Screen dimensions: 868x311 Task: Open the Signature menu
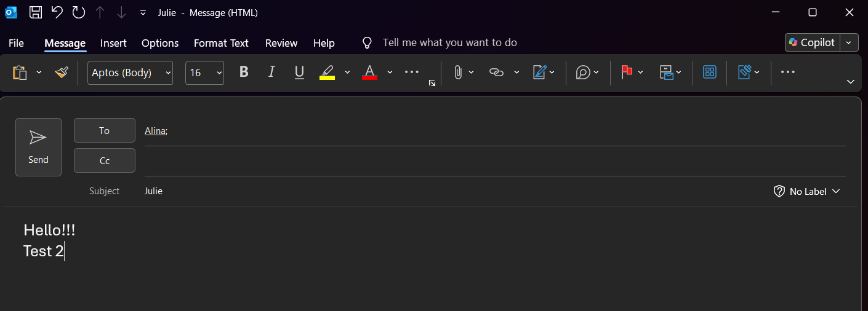pos(544,73)
